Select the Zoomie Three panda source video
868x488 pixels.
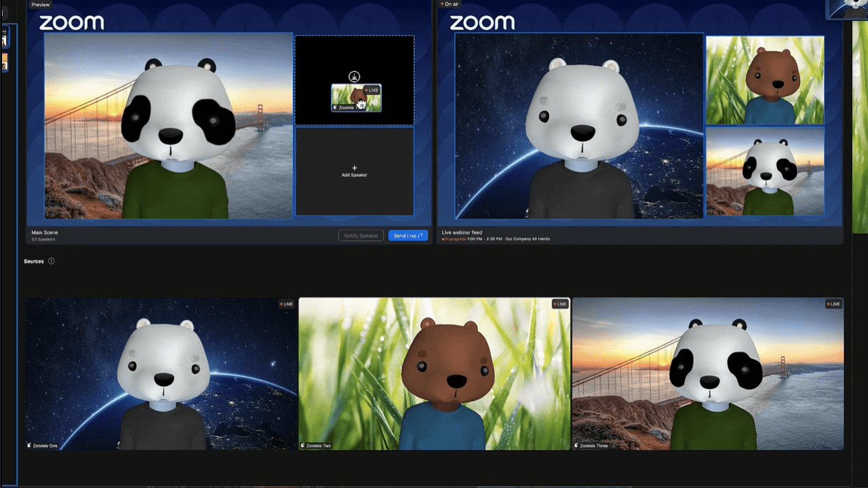click(x=708, y=373)
